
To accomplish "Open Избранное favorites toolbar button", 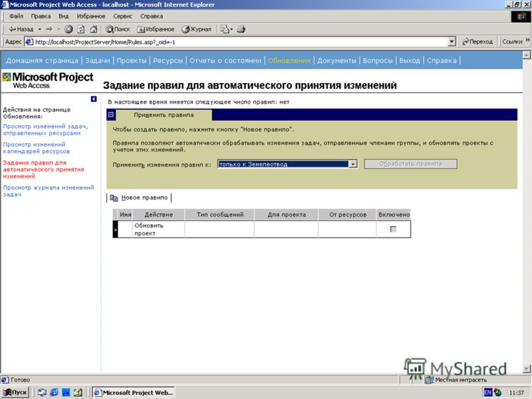I will coord(156,29).
